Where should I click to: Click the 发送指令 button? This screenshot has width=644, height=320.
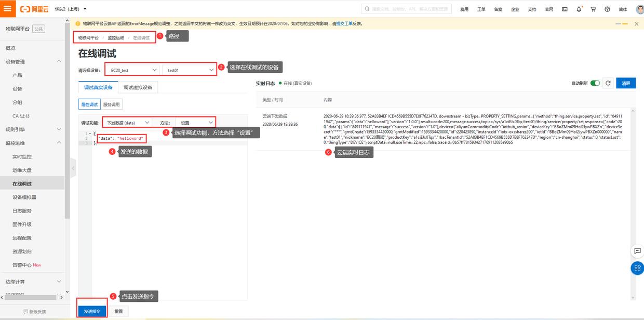tap(91, 310)
